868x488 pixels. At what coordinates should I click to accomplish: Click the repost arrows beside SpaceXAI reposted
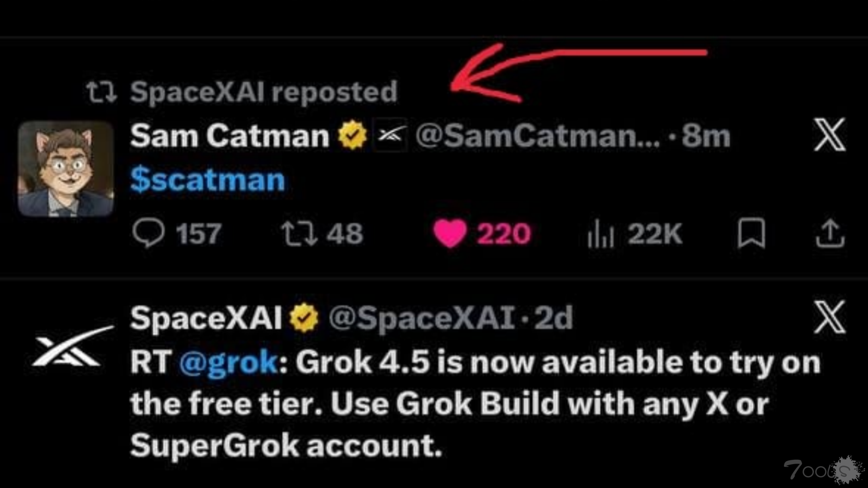click(x=102, y=92)
